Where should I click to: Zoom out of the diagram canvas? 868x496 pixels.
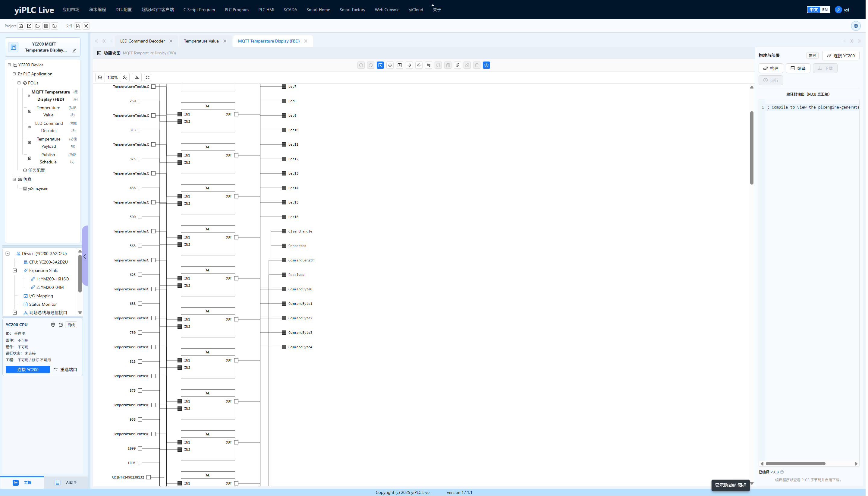[x=100, y=78]
